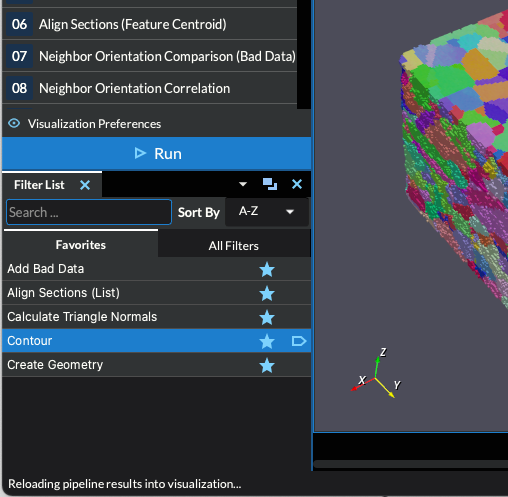Open the Sort By A-Z dropdown
508x497 pixels.
click(x=267, y=212)
